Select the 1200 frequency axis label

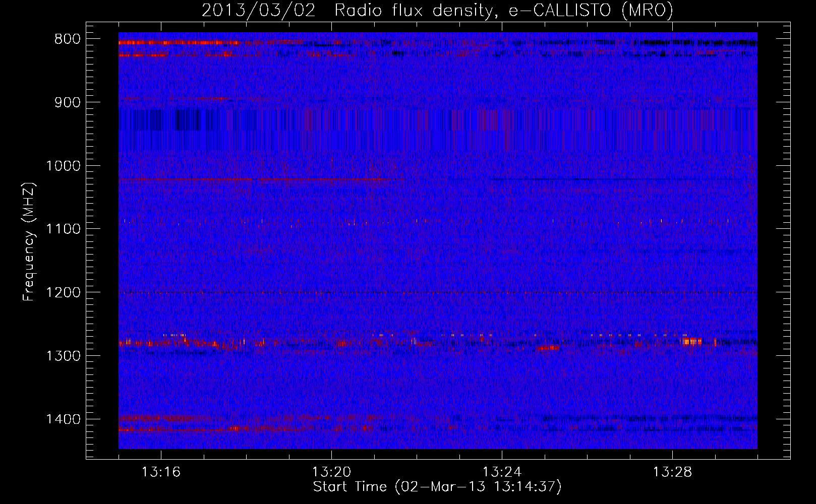coord(63,293)
